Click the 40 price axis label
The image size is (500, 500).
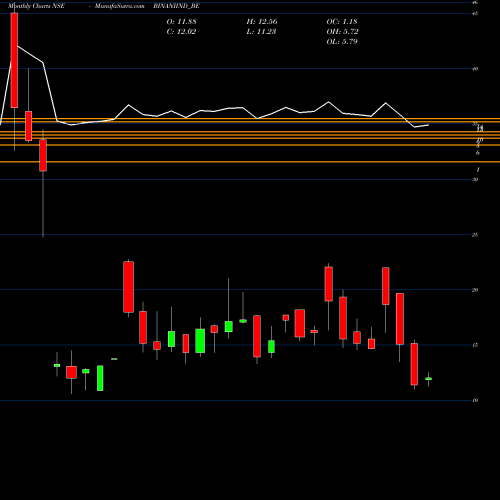click(475, 69)
